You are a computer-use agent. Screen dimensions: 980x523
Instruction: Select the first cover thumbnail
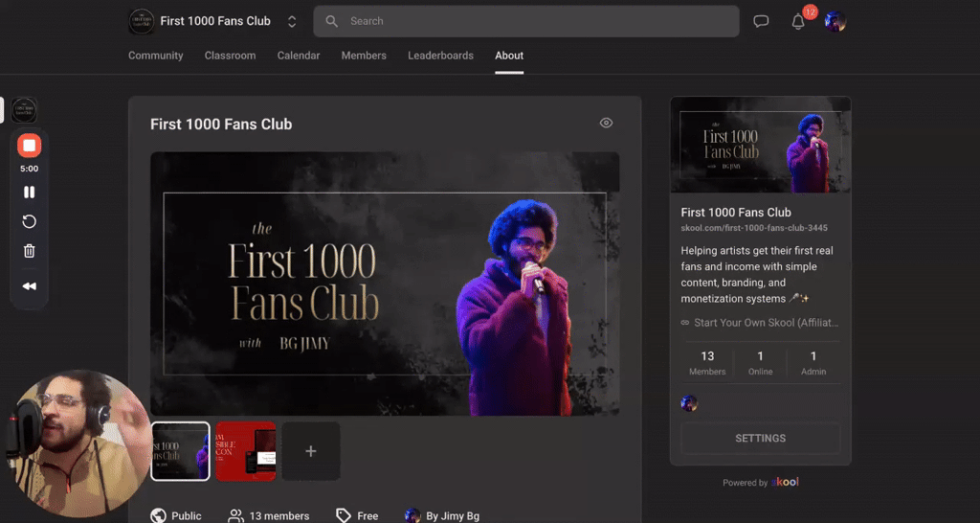(181, 451)
